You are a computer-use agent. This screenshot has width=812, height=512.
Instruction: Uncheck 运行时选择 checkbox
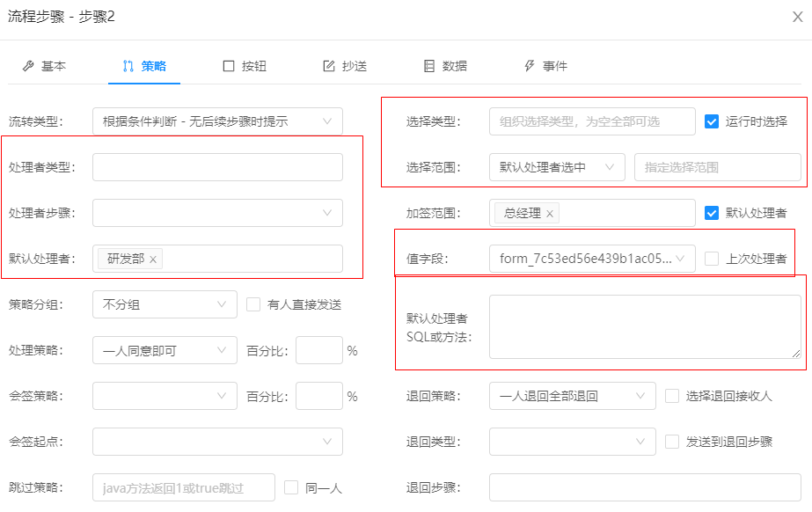pos(712,121)
